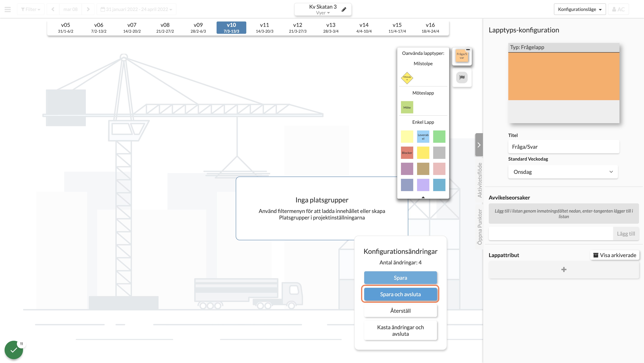This screenshot has width=644, height=363.
Task: Click Kasta ändringar och avsluta
Action: (x=400, y=330)
